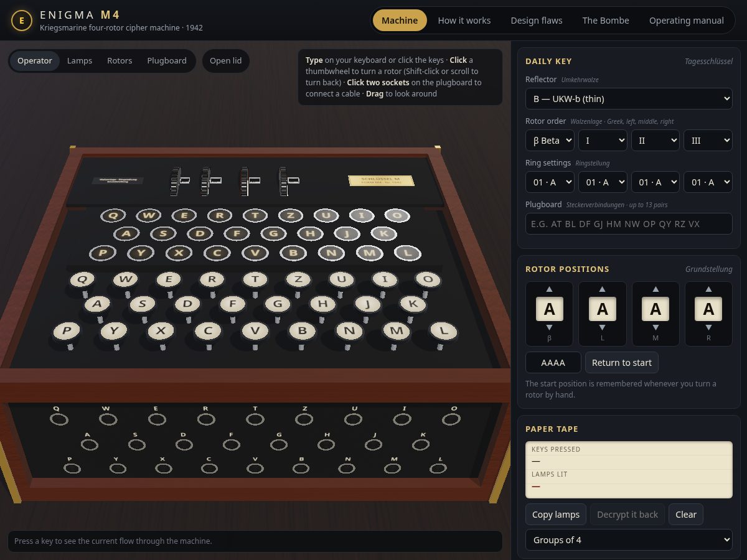Screen dimensions: 747x560
Task: Advance the L rotor position up arrow
Action: tap(602, 289)
